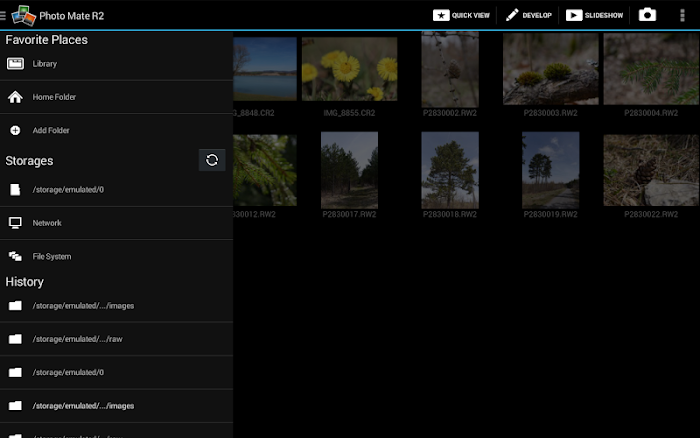Click filename label P2830018.RW2
The image size is (700, 438).
point(450,214)
